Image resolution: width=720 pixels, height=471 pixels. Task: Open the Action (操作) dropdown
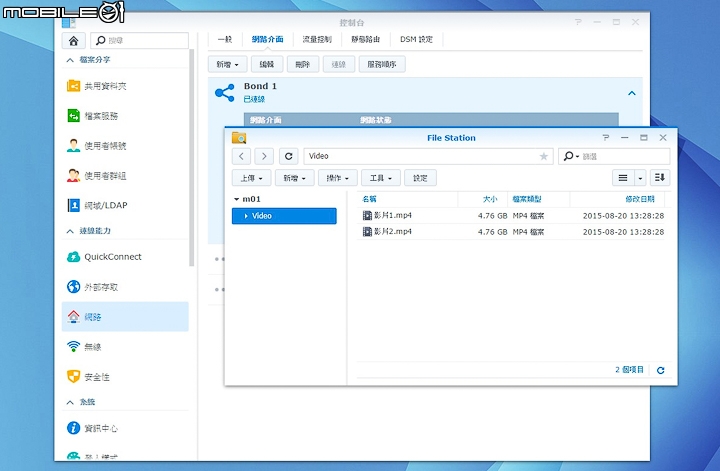[338, 178]
